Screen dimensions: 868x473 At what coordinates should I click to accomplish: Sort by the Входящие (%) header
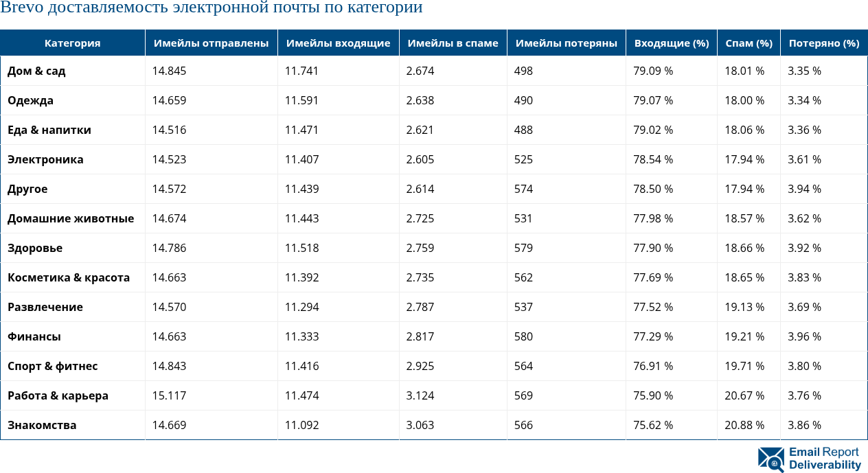(x=671, y=43)
